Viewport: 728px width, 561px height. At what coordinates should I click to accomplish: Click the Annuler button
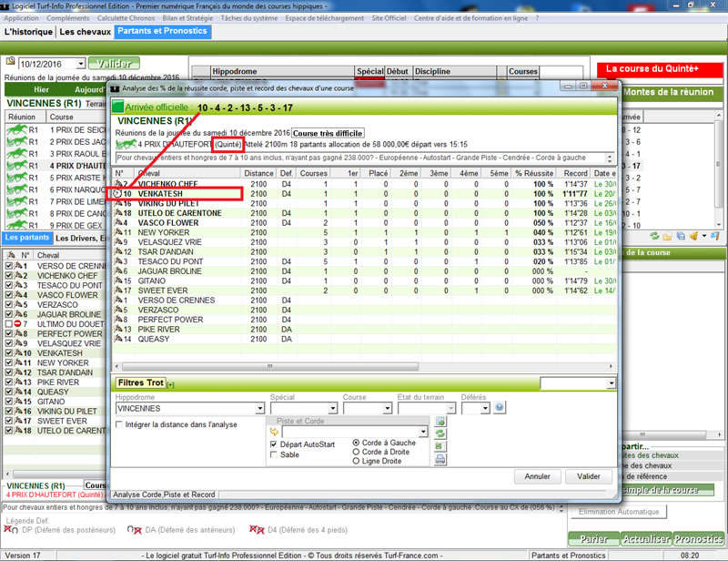536,476
